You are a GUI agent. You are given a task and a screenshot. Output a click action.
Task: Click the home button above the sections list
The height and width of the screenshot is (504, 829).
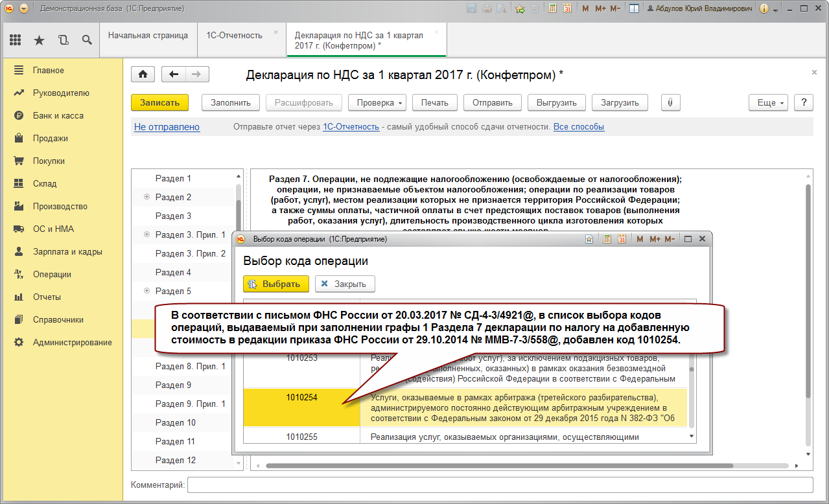tap(143, 74)
